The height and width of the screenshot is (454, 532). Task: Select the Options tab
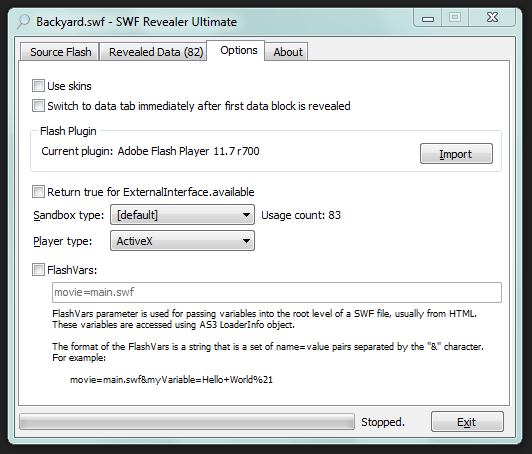239,50
